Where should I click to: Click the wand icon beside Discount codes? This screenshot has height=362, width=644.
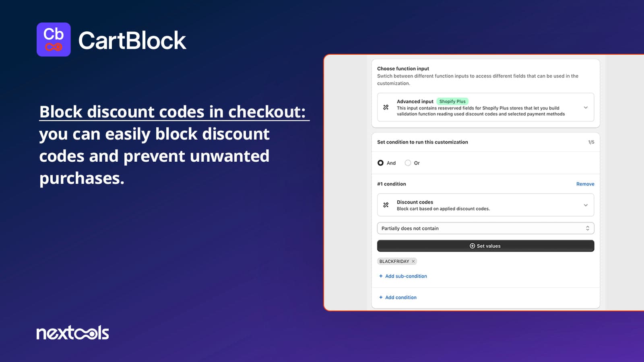pos(386,205)
